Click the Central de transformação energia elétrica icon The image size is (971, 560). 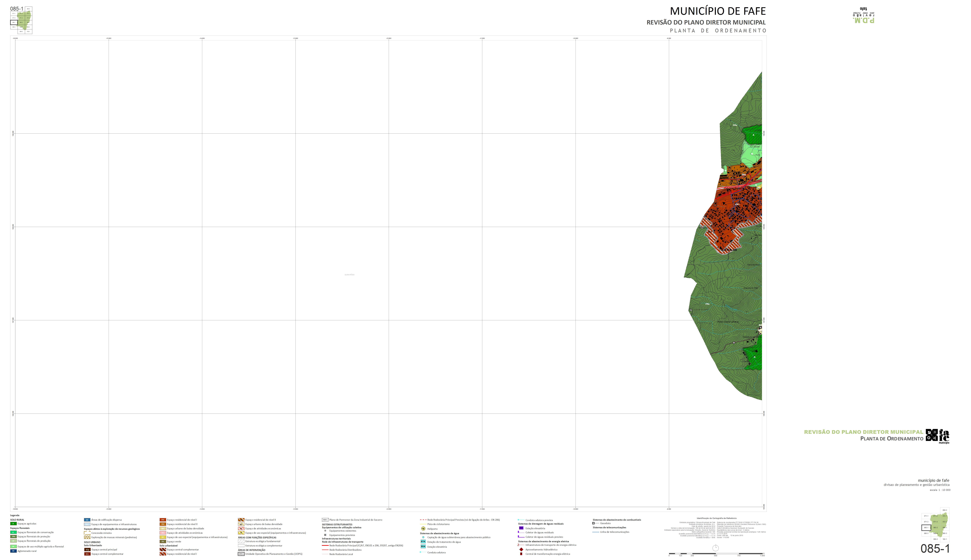click(x=521, y=554)
